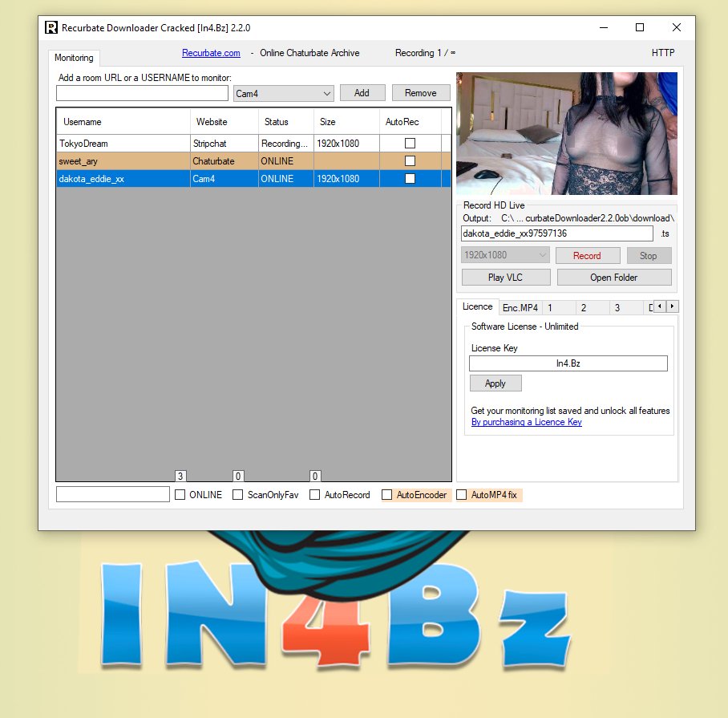Click the Recording... status cell for TokyoDream
This screenshot has width=728, height=718.
(x=285, y=144)
